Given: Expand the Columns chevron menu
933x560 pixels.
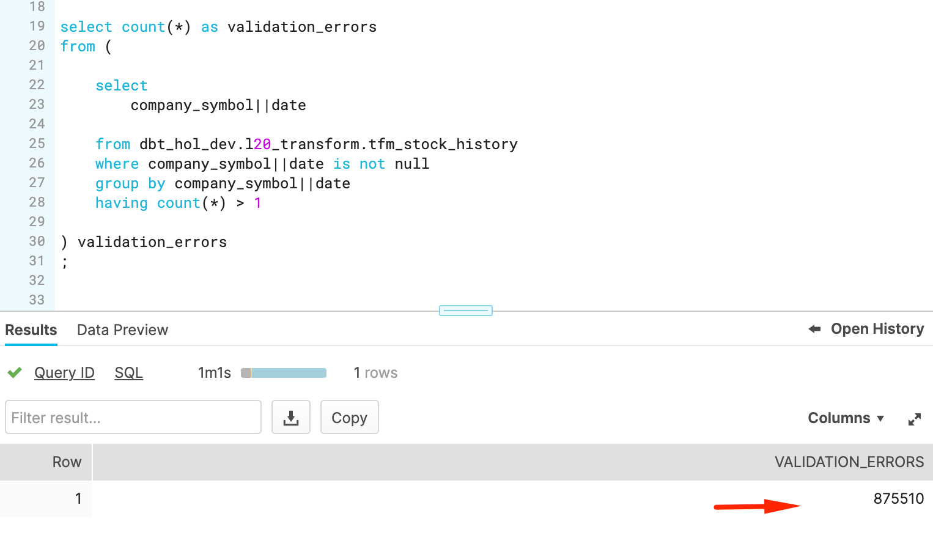Looking at the screenshot, I should pos(881,419).
